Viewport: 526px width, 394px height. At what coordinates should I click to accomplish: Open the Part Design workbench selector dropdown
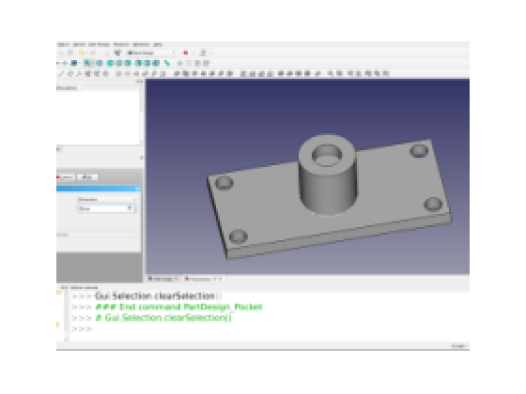(x=151, y=53)
